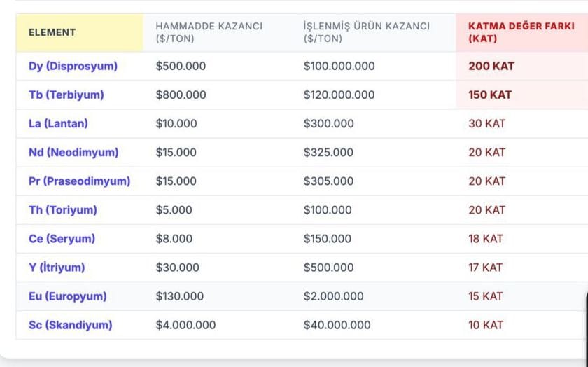Open the Dy (Disprosyum) element link
Image resolution: width=588 pixels, height=367 pixels.
click(73, 67)
